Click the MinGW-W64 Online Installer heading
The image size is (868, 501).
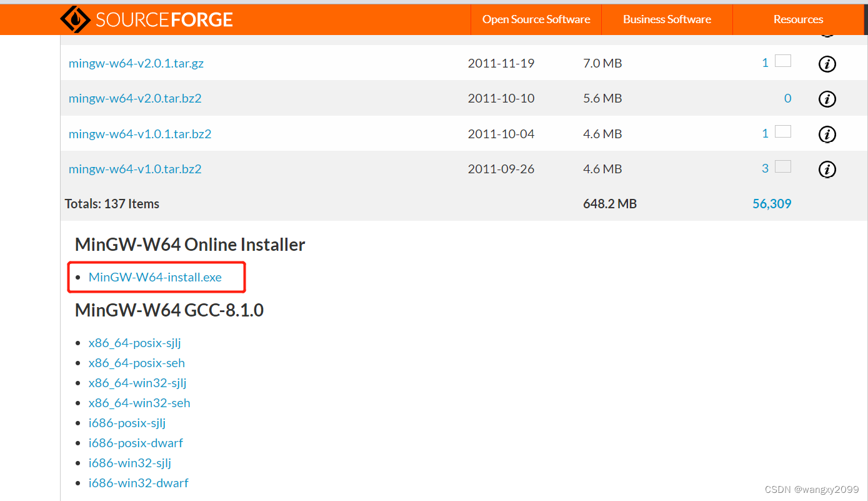coord(190,245)
